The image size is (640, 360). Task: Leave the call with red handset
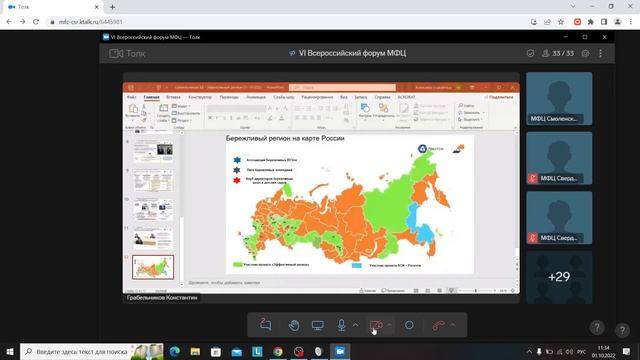(x=438, y=325)
